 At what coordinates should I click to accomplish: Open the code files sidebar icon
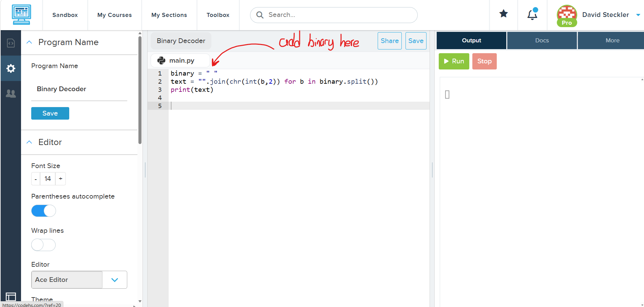pos(11,43)
